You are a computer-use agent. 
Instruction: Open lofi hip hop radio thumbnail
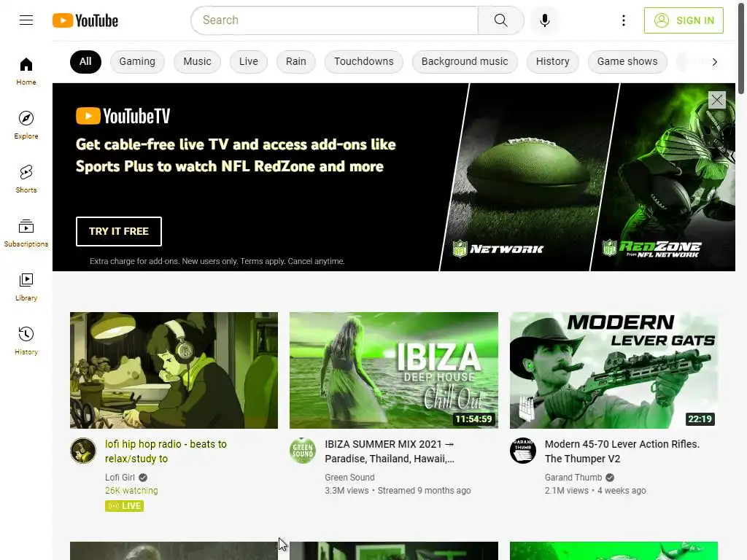click(x=174, y=370)
